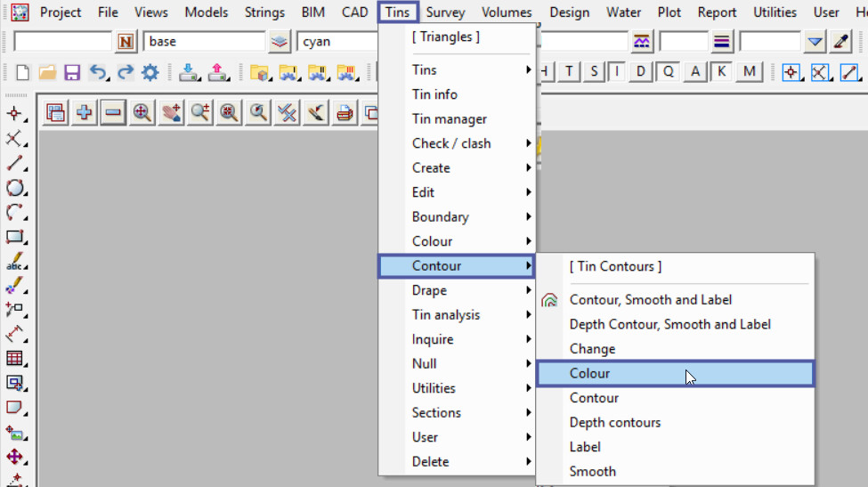Image resolution: width=868 pixels, height=487 pixels.
Task: Click Tin manager menu entry
Action: 449,119
